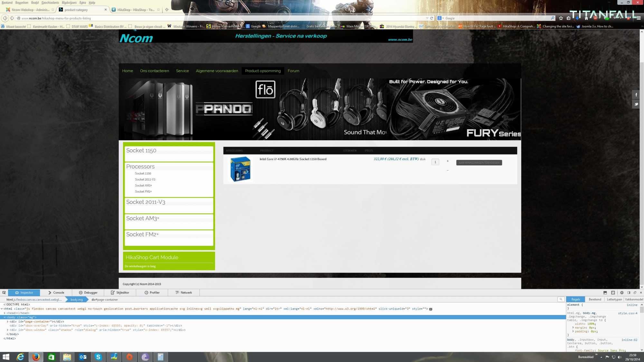The height and width of the screenshot is (362, 644).
Task: Expand the head element node
Action: pos(5,313)
